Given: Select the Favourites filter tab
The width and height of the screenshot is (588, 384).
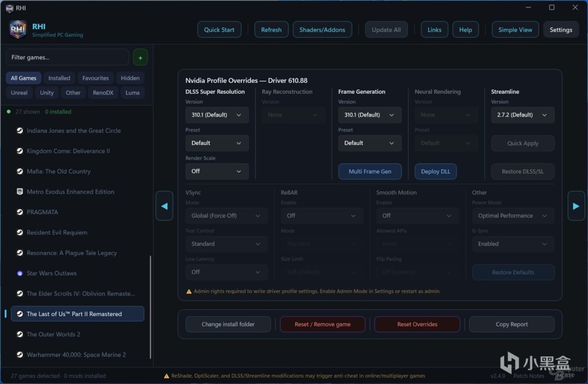Looking at the screenshot, I should coord(96,78).
